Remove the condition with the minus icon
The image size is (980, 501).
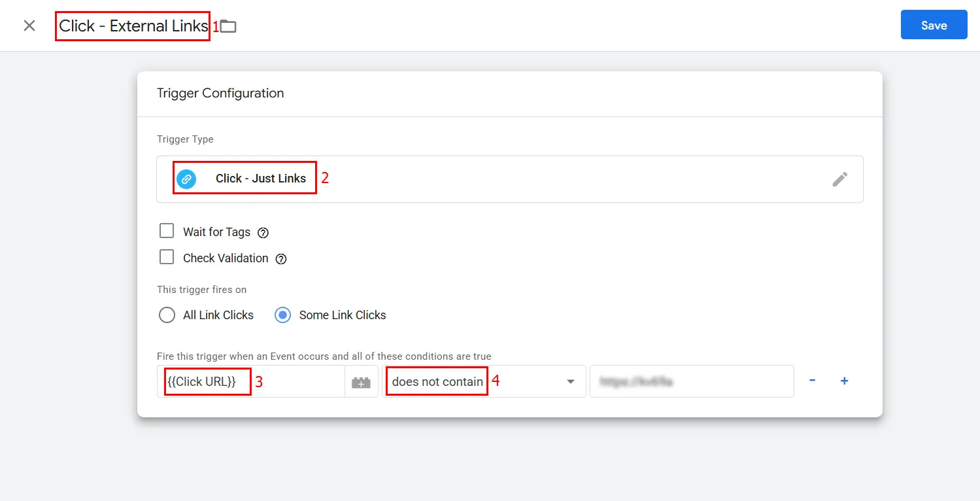[x=812, y=381]
